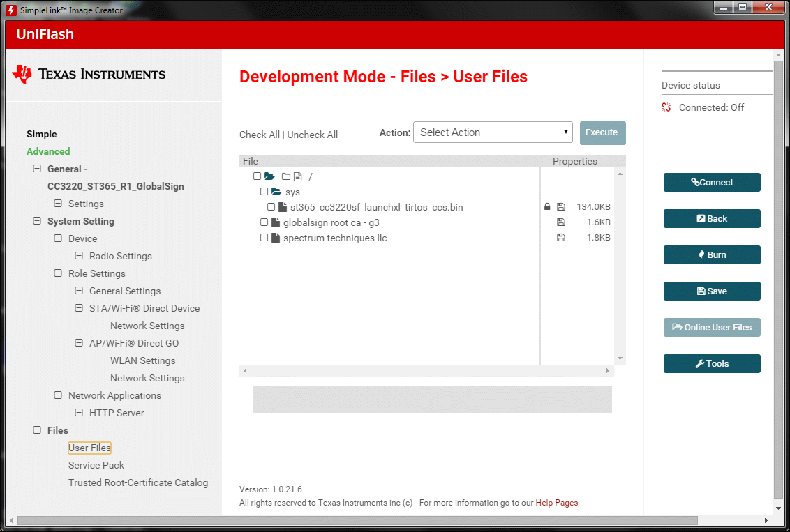Image resolution: width=790 pixels, height=532 pixels.
Task: Click the SimpleLink title bar app icon
Action: (x=10, y=10)
